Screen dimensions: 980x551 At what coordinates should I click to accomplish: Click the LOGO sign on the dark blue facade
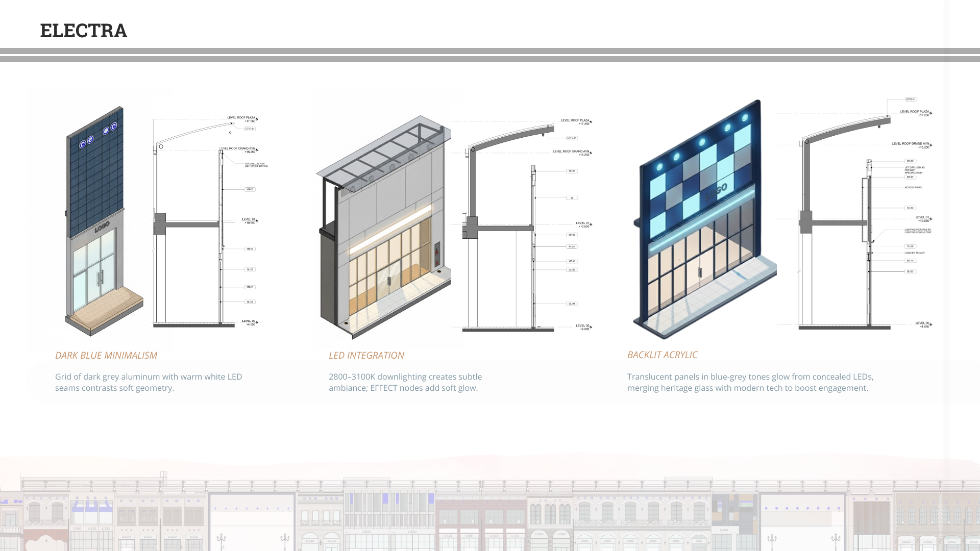[x=102, y=227]
